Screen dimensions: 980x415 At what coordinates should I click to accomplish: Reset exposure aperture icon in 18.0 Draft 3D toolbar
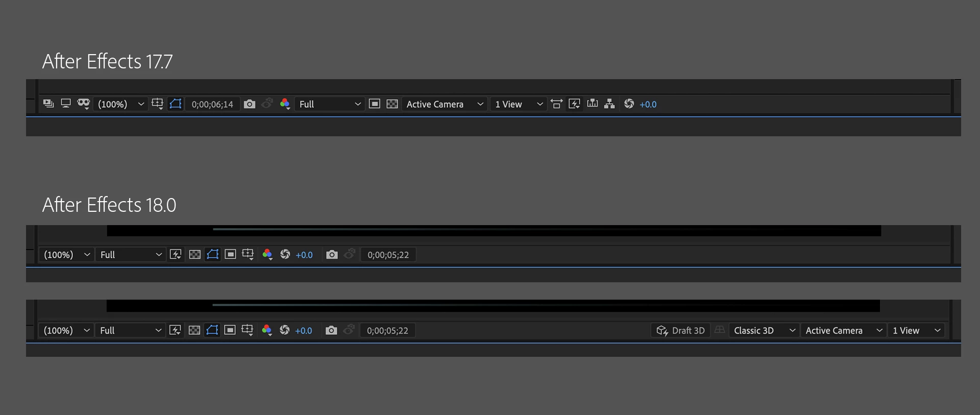coord(285,330)
